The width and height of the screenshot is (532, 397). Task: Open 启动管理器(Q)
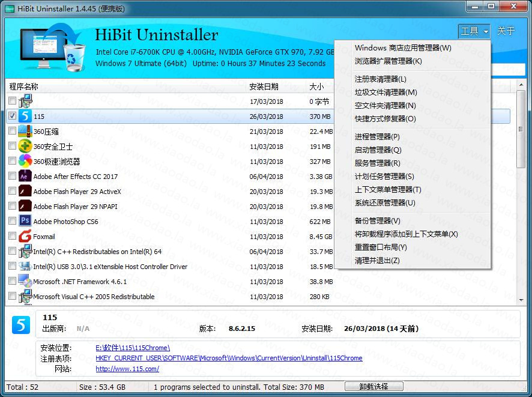[x=378, y=150]
